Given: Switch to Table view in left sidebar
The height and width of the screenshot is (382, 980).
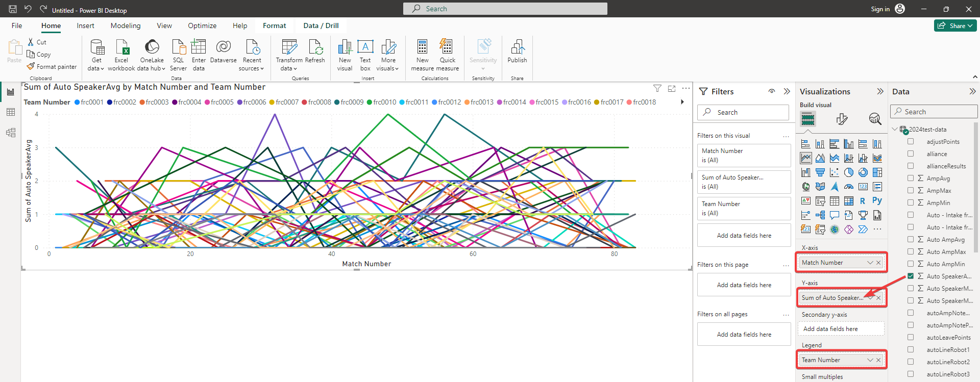Looking at the screenshot, I should 11,112.
